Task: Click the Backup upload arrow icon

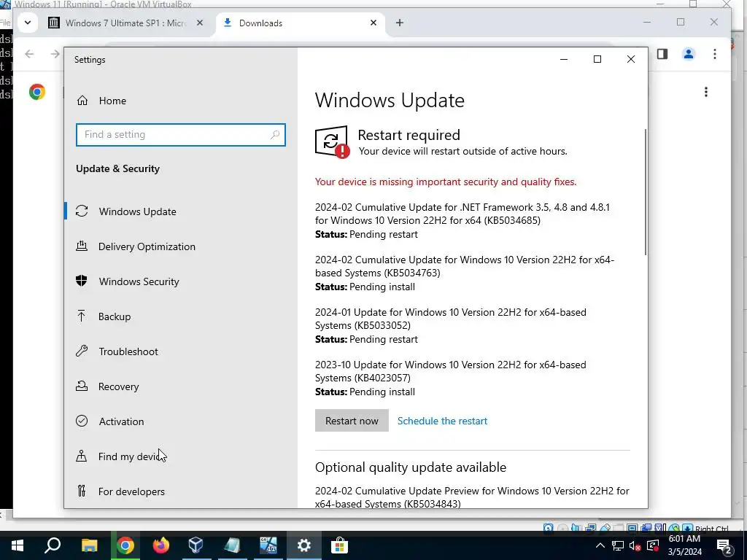Action: click(82, 316)
